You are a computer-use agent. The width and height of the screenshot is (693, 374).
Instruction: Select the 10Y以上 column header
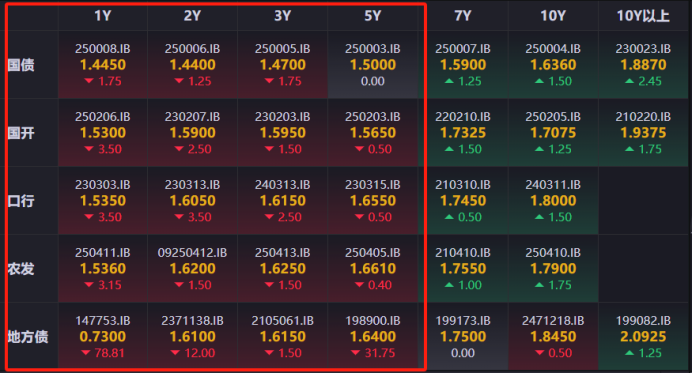[643, 16]
